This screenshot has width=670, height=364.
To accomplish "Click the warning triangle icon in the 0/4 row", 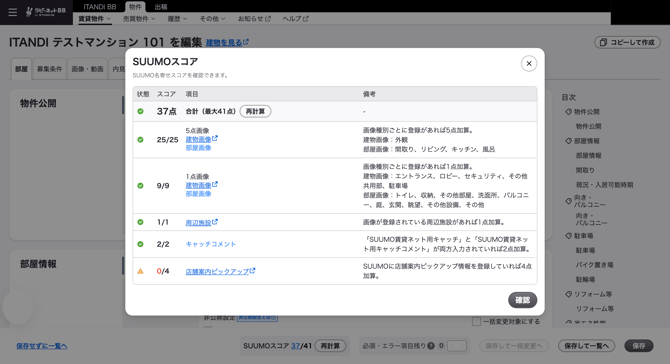I will [x=140, y=271].
